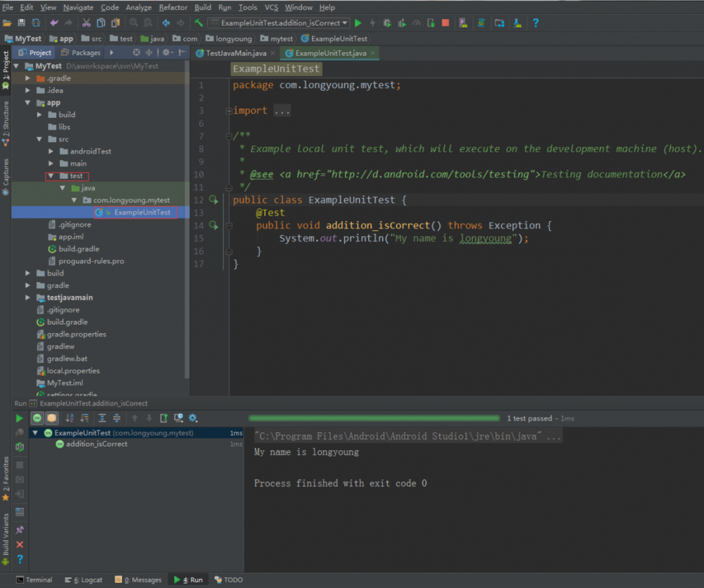Rerun tests with the green play icon

(x=20, y=418)
